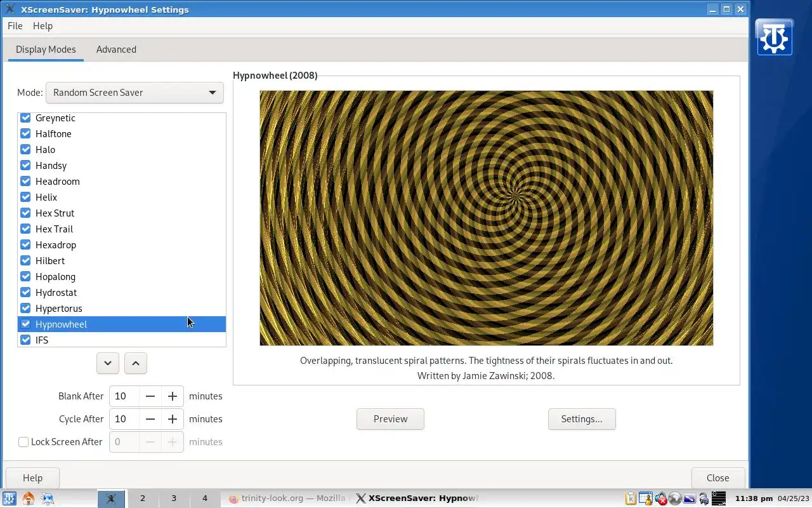812x508 pixels.
Task: Select the XScreenSaver taskbar entry
Action: pyautogui.click(x=417, y=498)
